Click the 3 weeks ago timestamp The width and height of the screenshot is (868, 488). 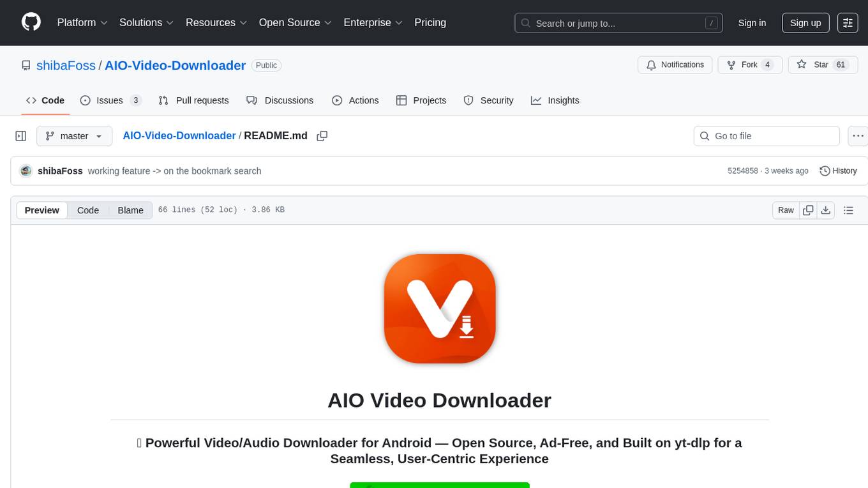786,171
